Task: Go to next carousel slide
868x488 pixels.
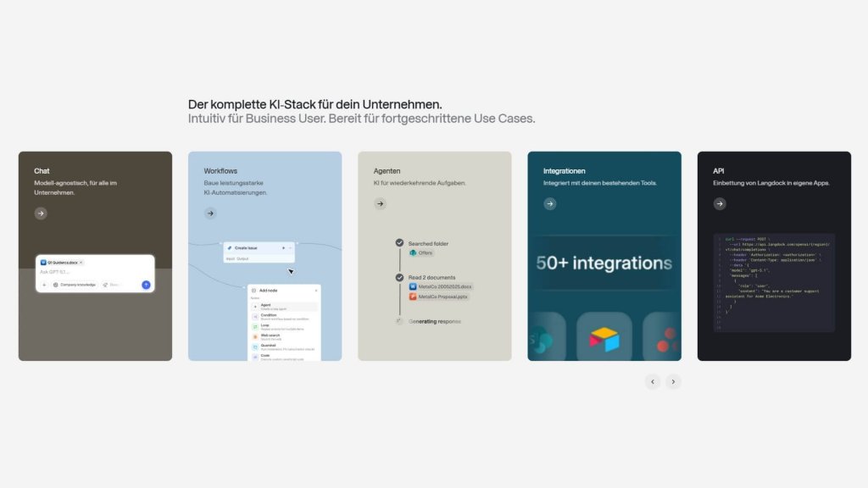Action: coord(673,381)
